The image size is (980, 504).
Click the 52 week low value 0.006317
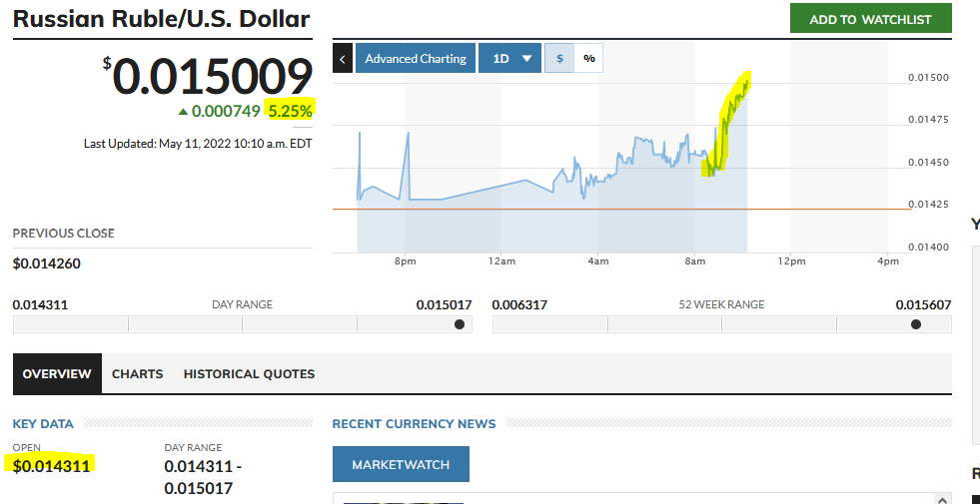click(520, 304)
